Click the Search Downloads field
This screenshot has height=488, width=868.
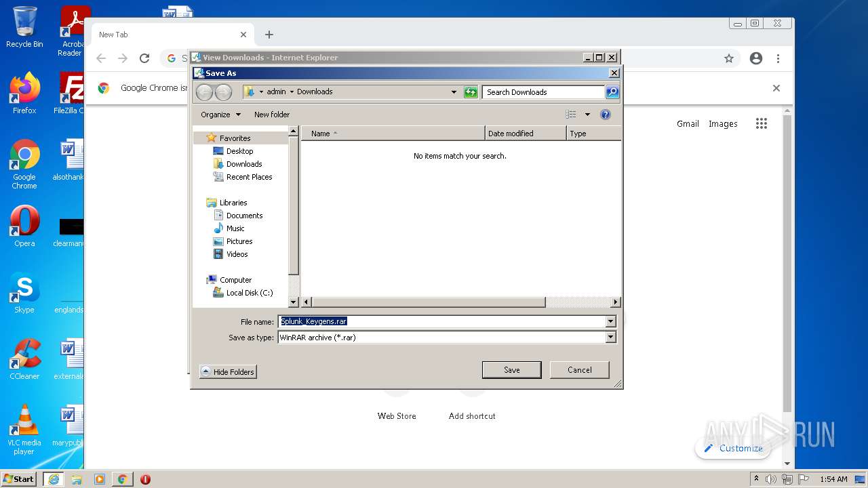click(x=543, y=92)
